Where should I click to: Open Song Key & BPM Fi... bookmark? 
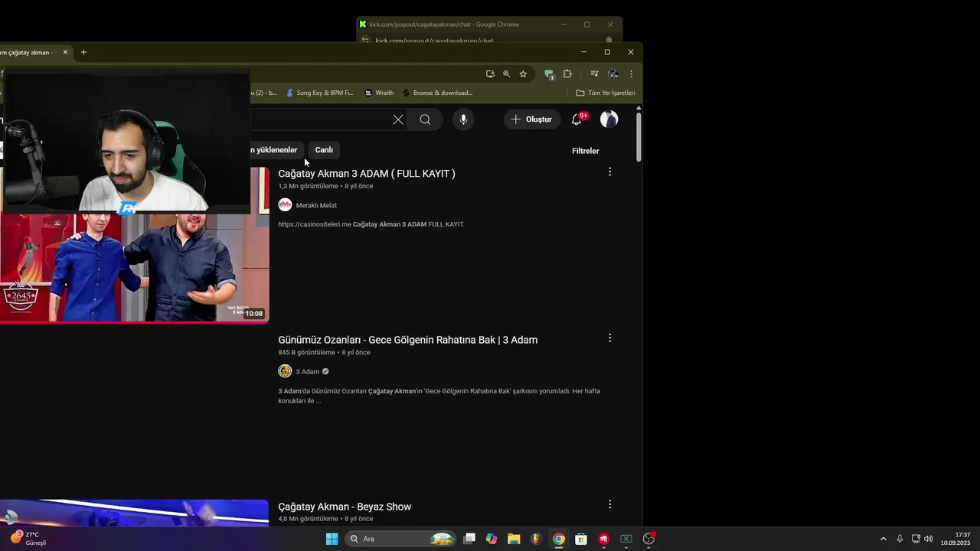pyautogui.click(x=319, y=93)
